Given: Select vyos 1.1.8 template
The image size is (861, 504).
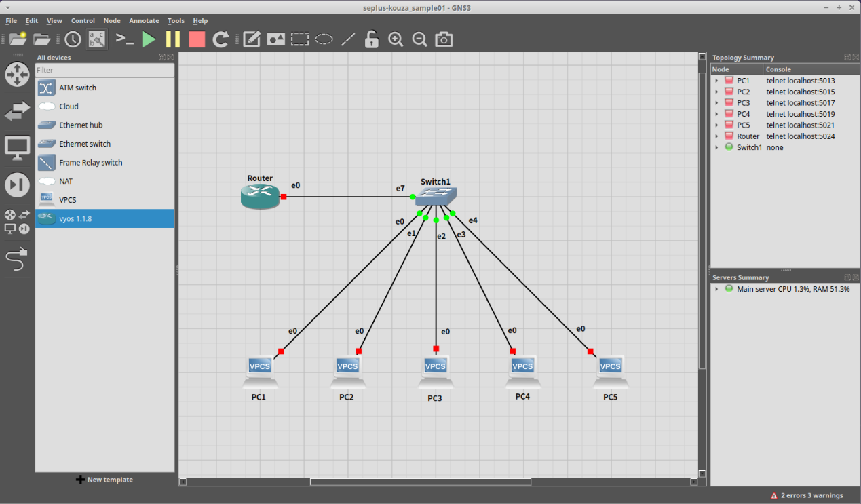Looking at the screenshot, I should pos(104,218).
